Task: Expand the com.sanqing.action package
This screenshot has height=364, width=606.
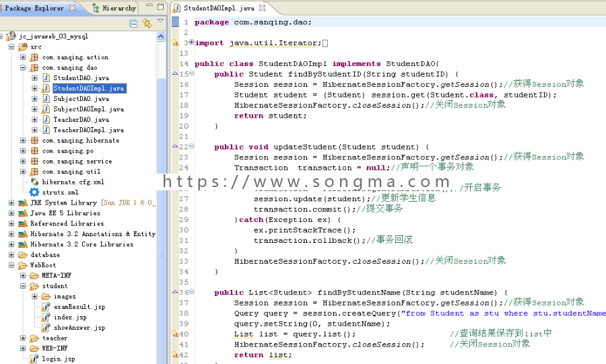Action: pyautogui.click(x=23, y=57)
